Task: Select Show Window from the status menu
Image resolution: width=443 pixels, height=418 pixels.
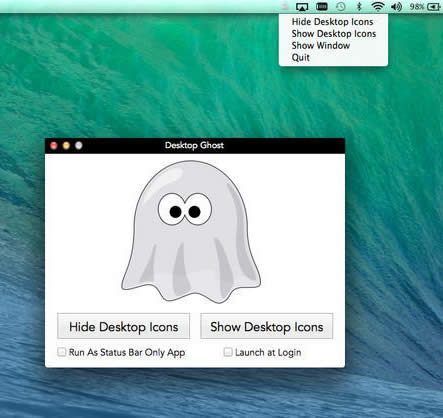Action: (x=333, y=45)
